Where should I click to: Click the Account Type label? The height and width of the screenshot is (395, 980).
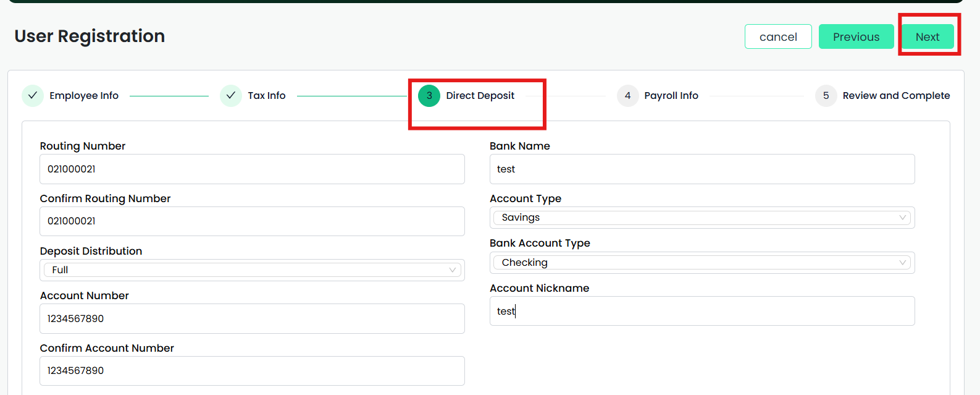pyautogui.click(x=526, y=198)
